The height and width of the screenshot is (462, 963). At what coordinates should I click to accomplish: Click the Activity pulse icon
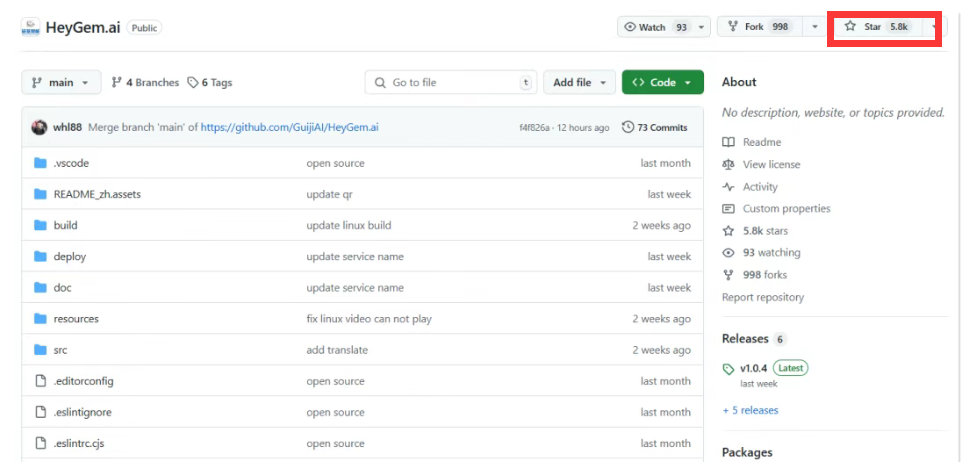728,187
